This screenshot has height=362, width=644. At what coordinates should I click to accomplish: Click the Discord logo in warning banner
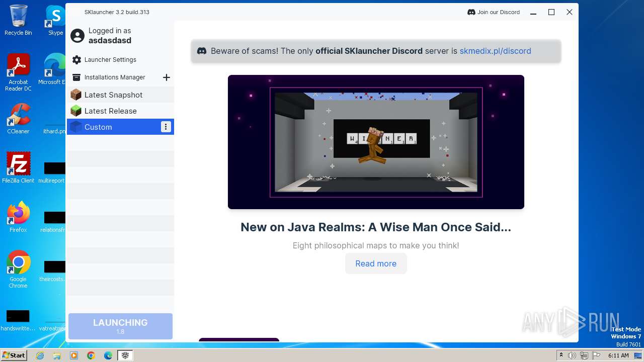[202, 51]
